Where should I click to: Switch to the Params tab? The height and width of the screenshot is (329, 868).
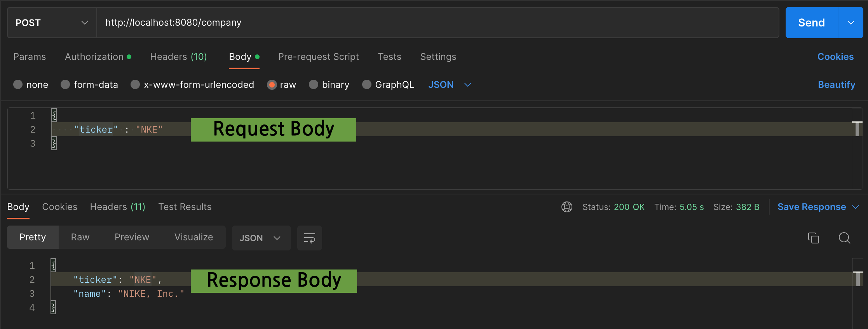click(30, 57)
